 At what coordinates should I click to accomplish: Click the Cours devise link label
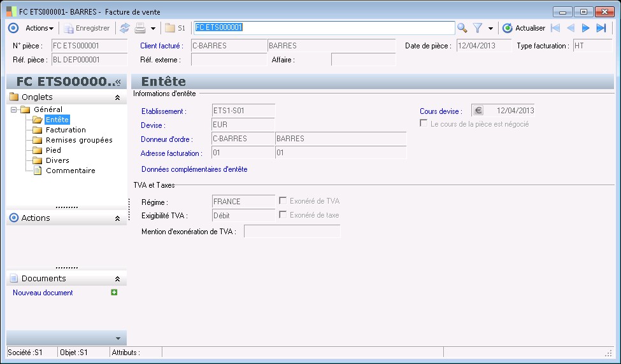coord(441,111)
